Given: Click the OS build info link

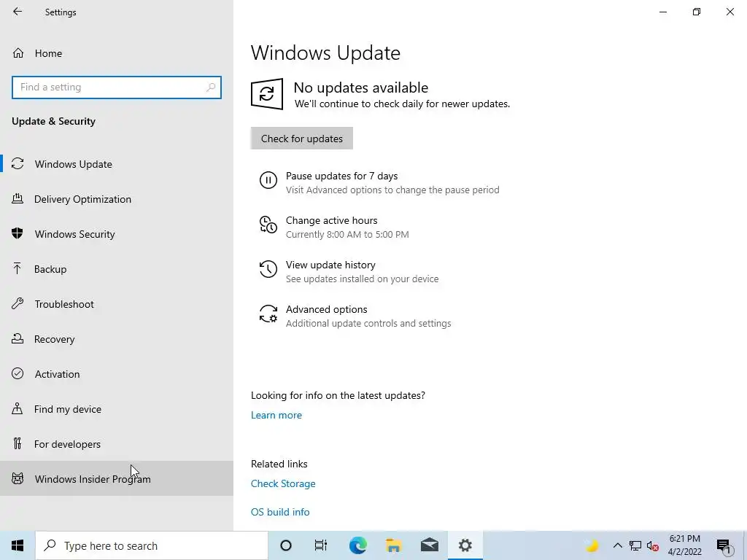Looking at the screenshot, I should click(280, 512).
